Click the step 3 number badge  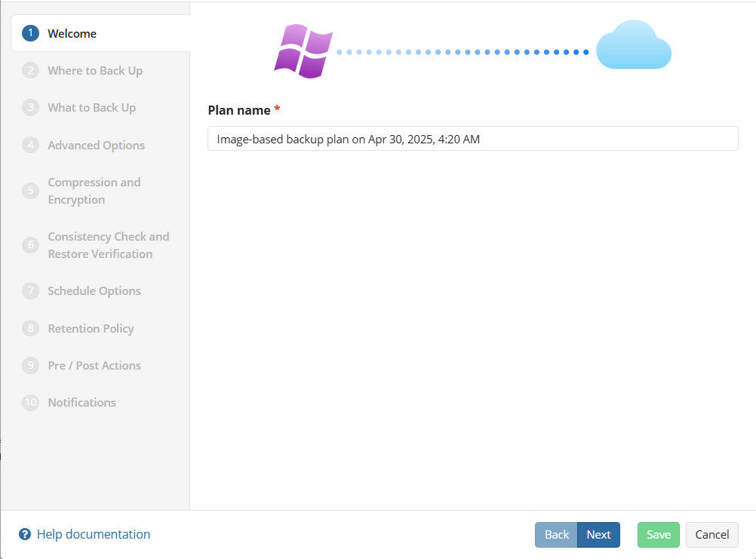30,107
